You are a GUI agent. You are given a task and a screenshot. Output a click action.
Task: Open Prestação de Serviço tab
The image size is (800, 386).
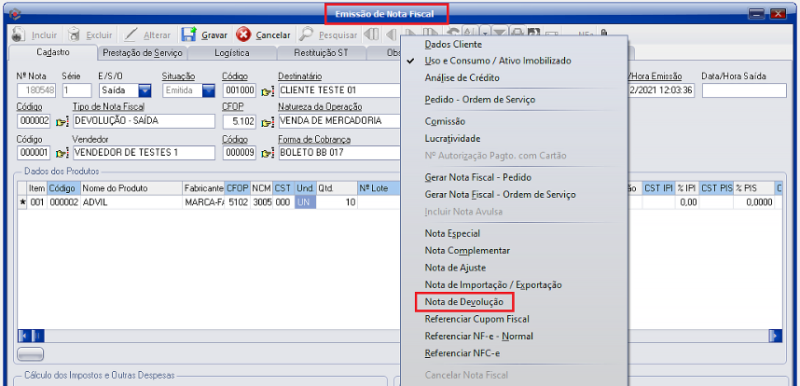142,53
